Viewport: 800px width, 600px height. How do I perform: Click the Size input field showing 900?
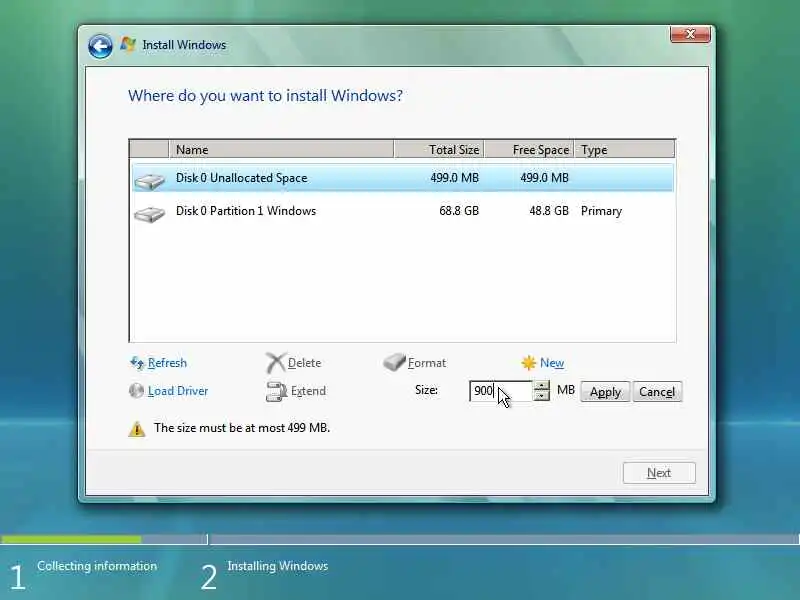pyautogui.click(x=501, y=391)
